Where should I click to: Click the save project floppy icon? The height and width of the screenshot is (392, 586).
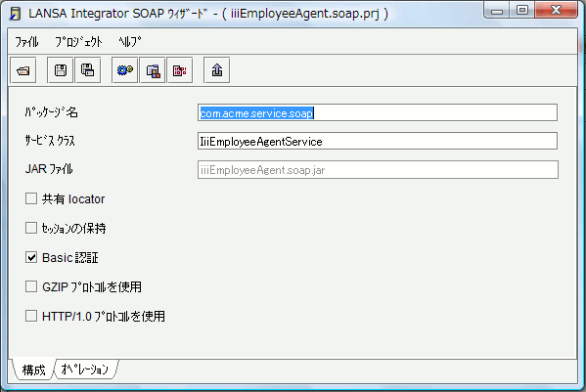61,70
